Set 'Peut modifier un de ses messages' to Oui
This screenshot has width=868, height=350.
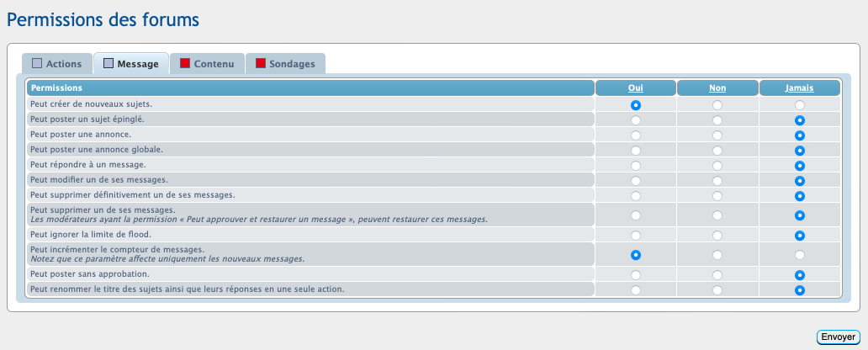pyautogui.click(x=636, y=181)
